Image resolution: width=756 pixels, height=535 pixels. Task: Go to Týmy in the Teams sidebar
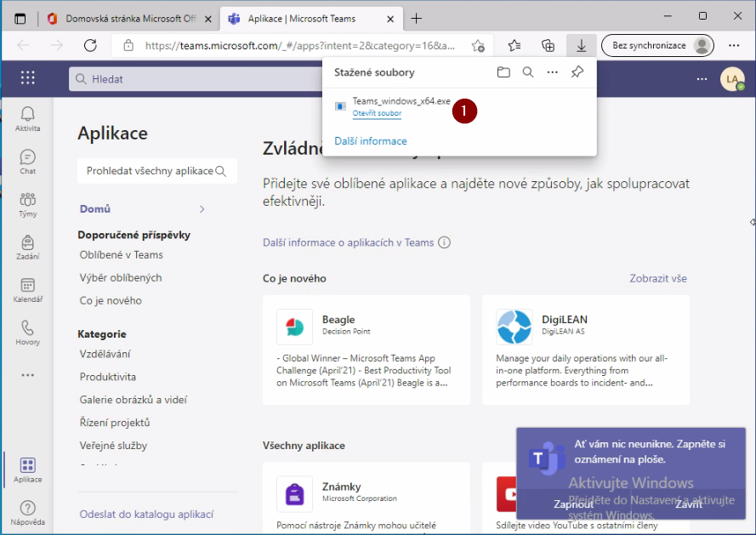point(27,205)
